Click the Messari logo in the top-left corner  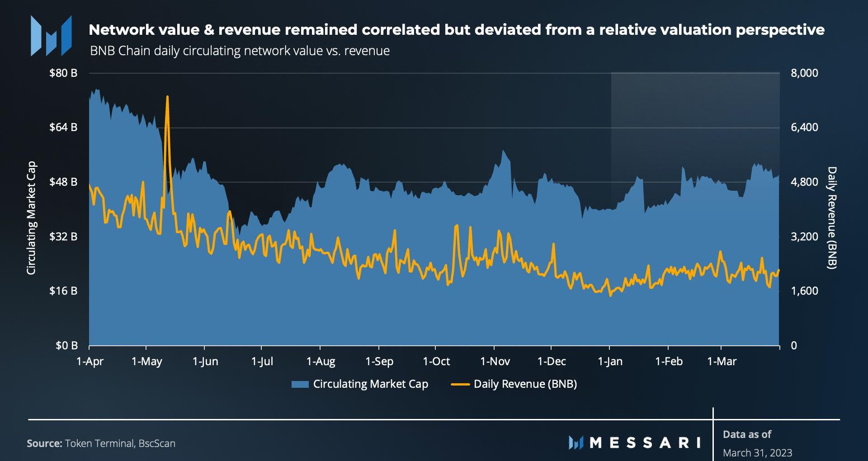pyautogui.click(x=51, y=36)
